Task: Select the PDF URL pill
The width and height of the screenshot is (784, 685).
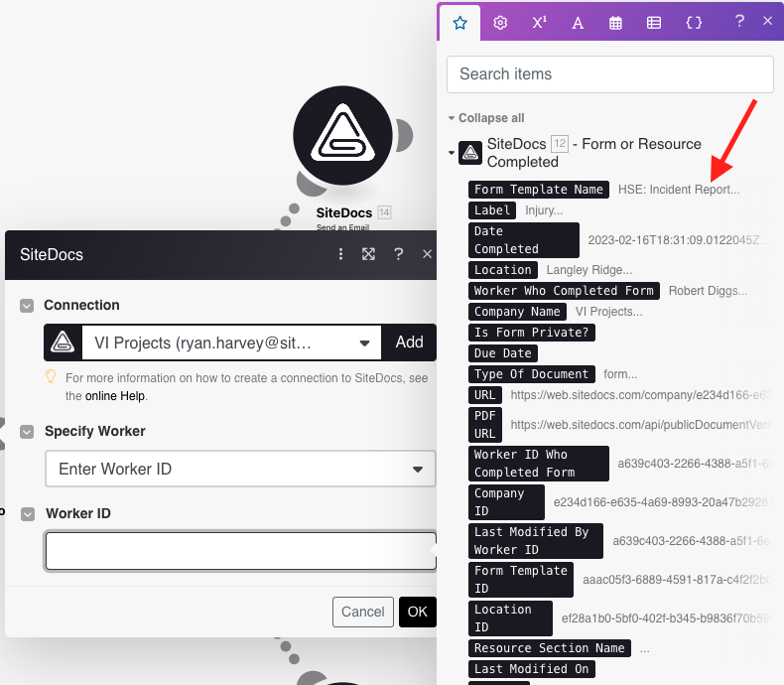Action: [485, 425]
